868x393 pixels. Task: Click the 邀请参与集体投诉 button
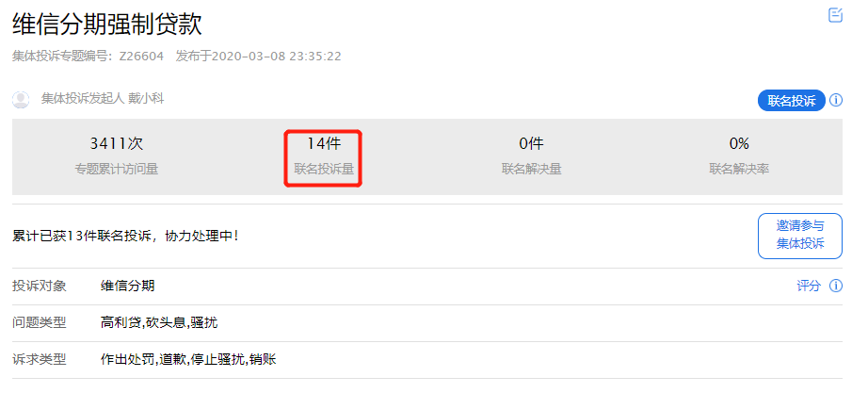(x=799, y=236)
